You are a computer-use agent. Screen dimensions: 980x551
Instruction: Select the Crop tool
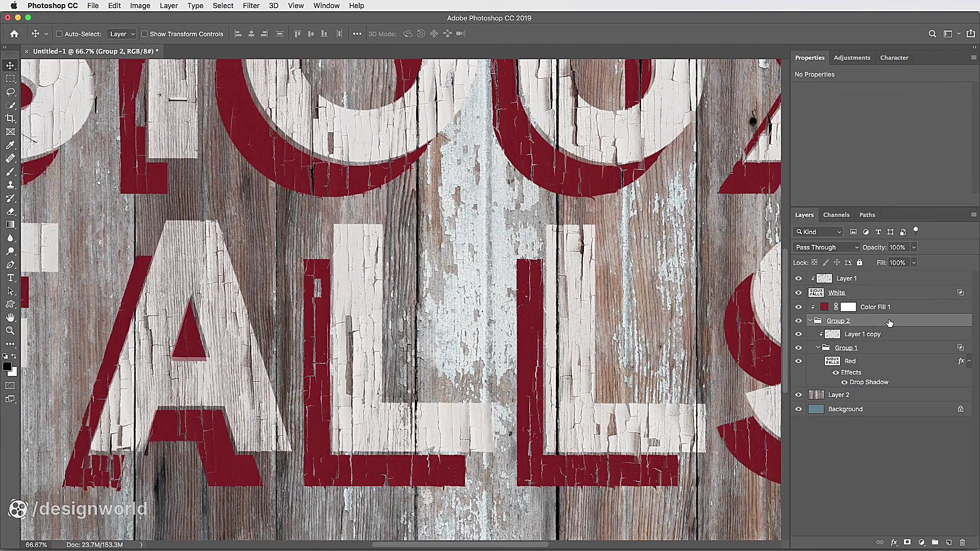pyautogui.click(x=10, y=118)
